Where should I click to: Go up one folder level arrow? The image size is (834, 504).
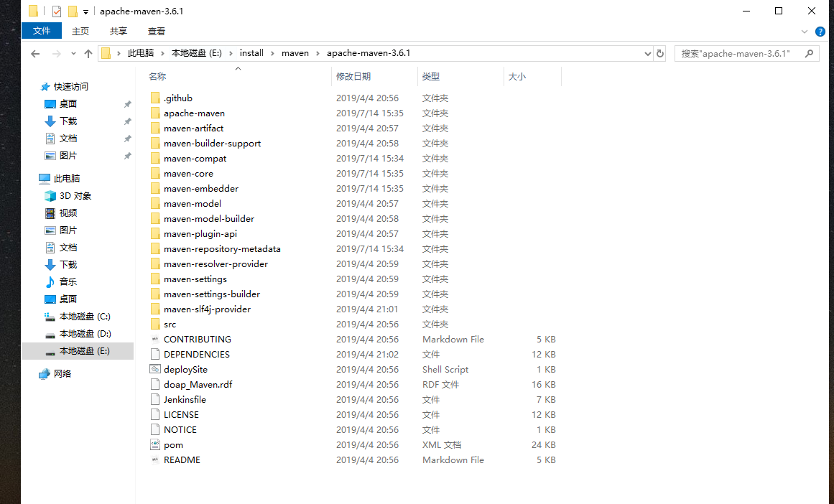pyautogui.click(x=88, y=54)
